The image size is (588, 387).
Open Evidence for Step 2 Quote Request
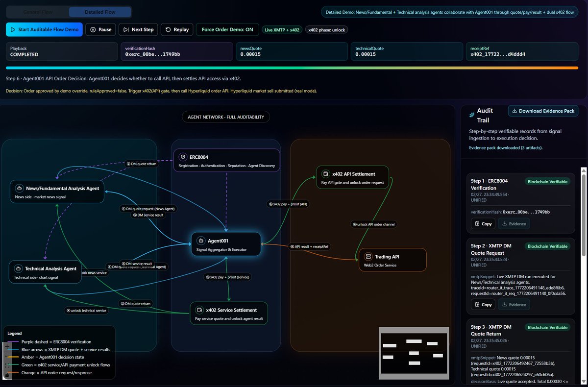514,305
